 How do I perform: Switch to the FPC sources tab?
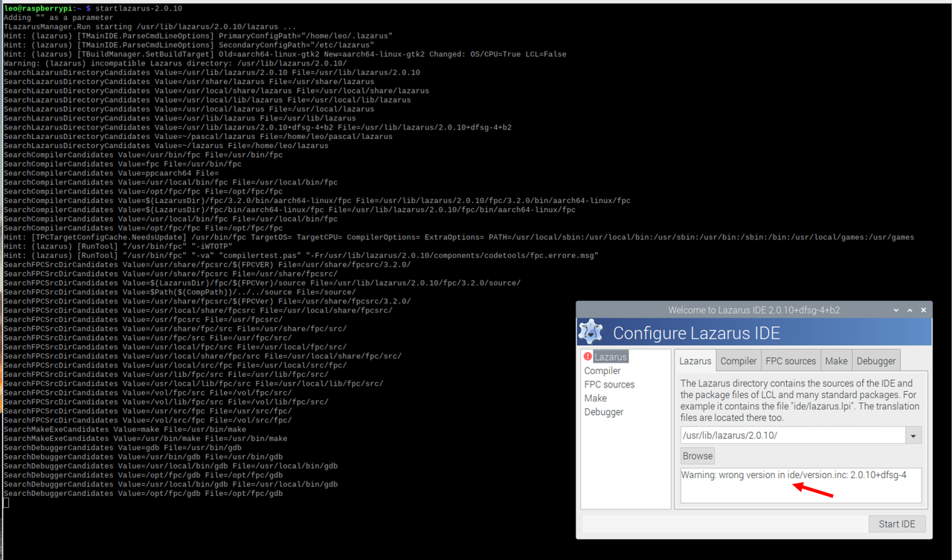point(791,361)
